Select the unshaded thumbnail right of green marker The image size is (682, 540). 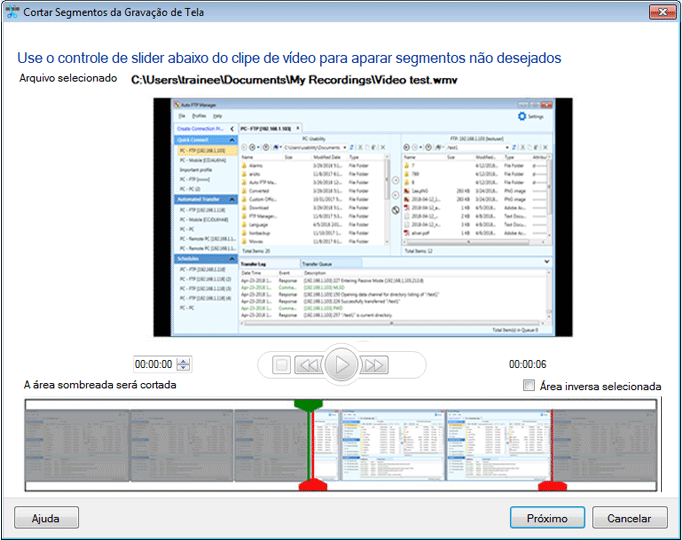coord(391,445)
